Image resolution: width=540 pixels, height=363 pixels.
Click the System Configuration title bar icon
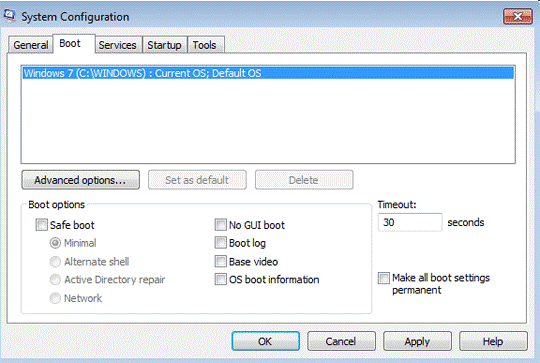[x=10, y=16]
